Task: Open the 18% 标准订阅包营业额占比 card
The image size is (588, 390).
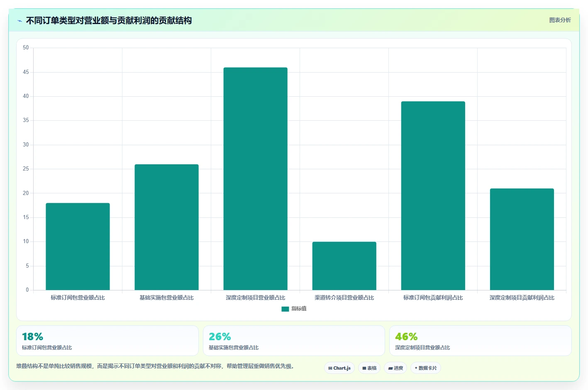Action: pyautogui.click(x=107, y=341)
